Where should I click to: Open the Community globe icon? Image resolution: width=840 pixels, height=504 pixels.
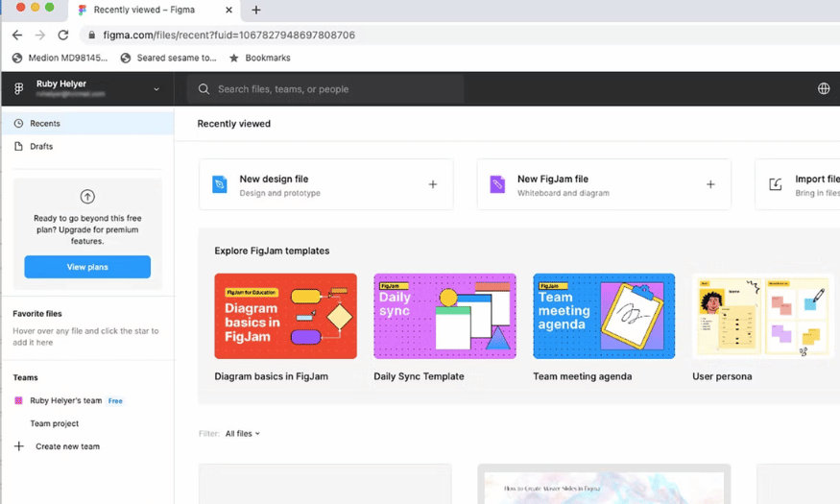tap(824, 89)
